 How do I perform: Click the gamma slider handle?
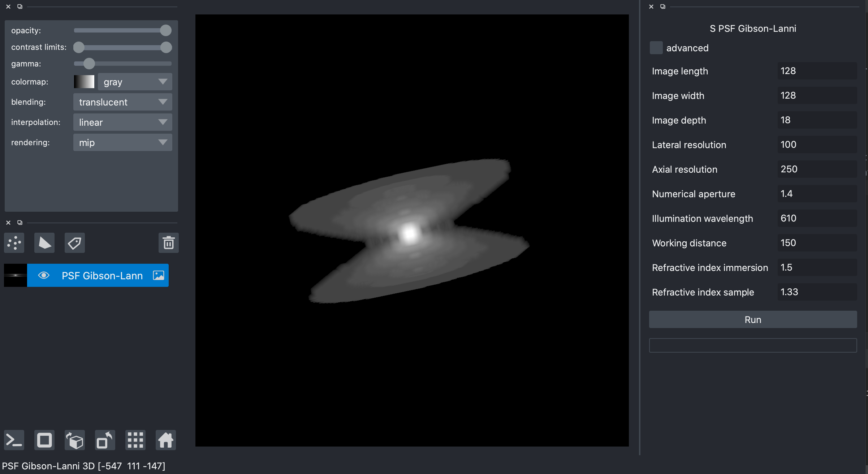(89, 64)
